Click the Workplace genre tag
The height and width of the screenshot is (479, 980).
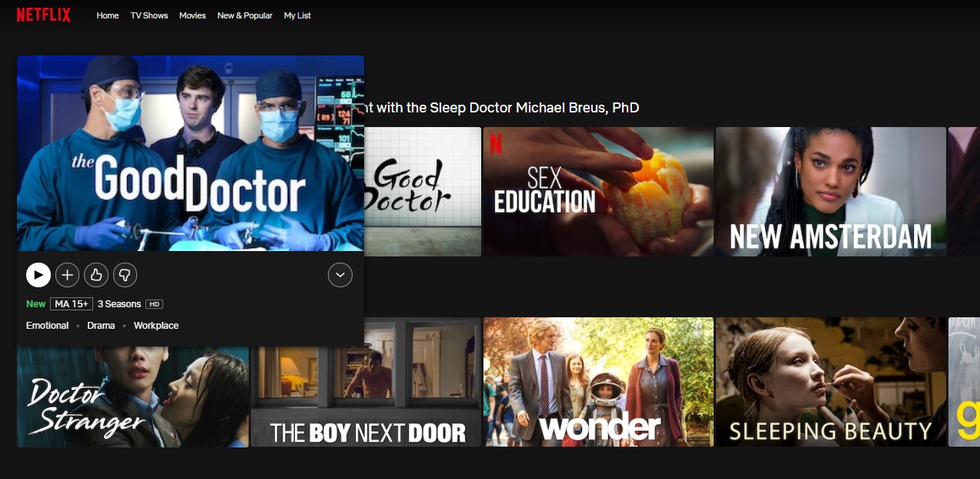click(x=156, y=326)
